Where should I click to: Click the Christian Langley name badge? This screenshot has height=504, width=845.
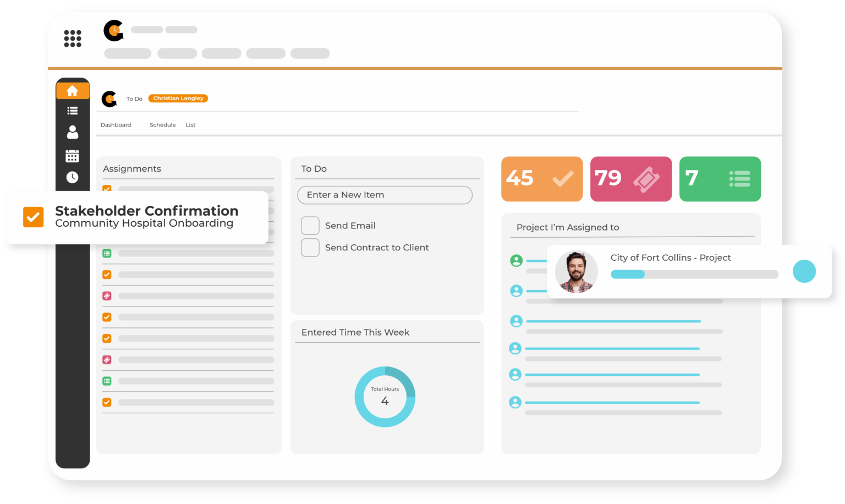(178, 98)
